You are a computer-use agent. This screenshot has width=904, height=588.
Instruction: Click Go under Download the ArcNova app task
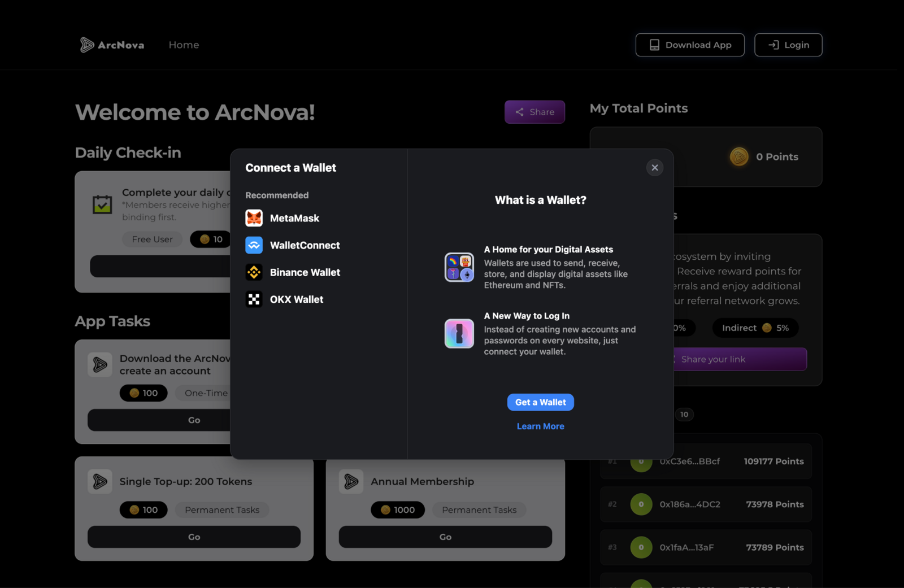coord(194,420)
